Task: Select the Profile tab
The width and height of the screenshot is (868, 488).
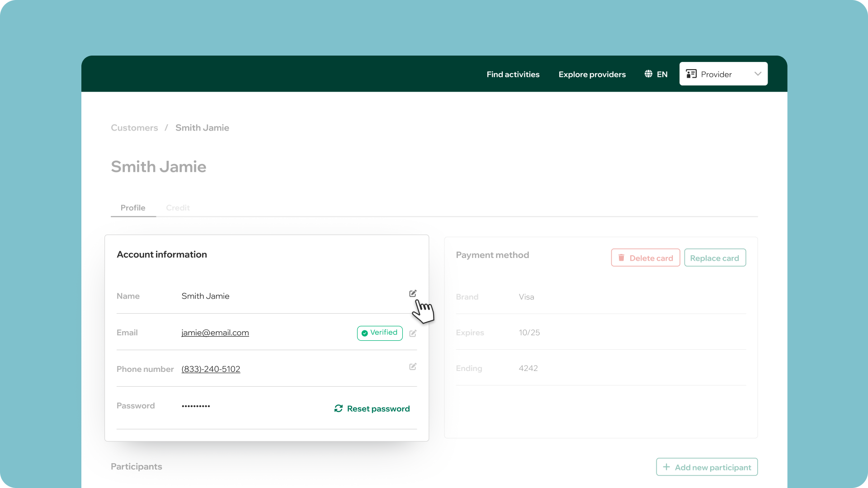Action: coord(133,208)
